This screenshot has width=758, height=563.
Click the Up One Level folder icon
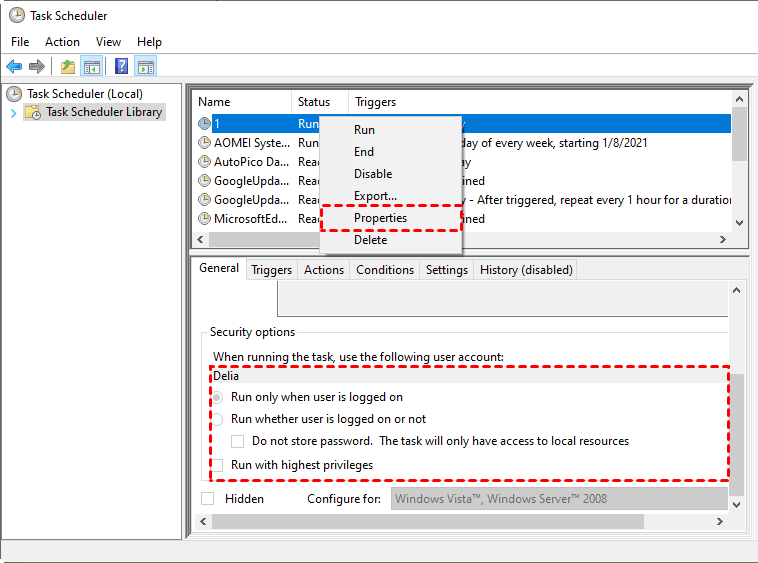coord(68,67)
